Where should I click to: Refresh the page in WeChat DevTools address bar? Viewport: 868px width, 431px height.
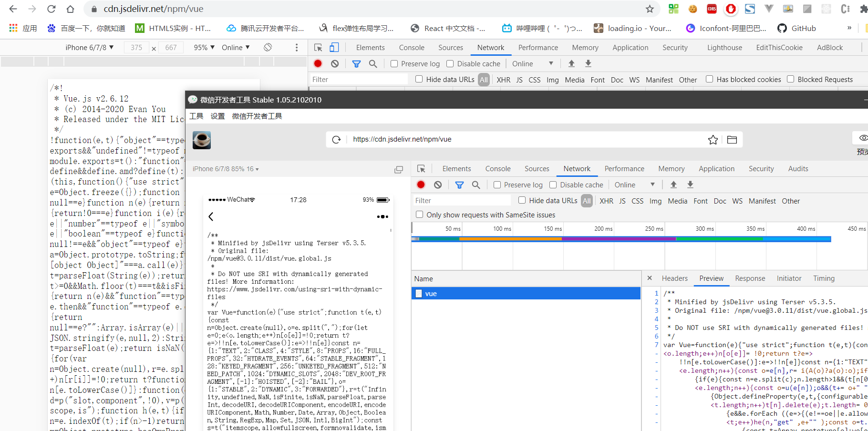tap(336, 139)
